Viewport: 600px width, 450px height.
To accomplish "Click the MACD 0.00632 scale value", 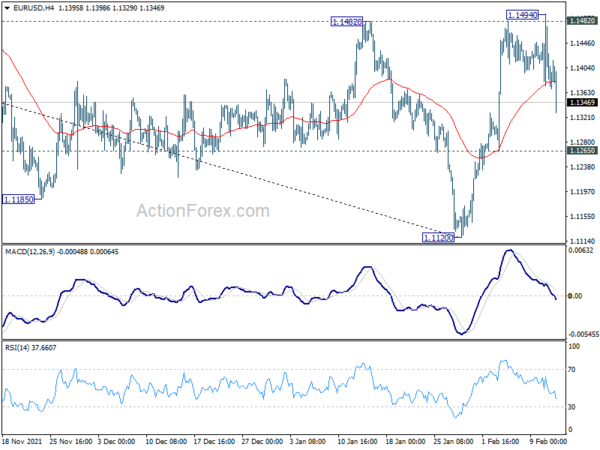I will [x=581, y=251].
